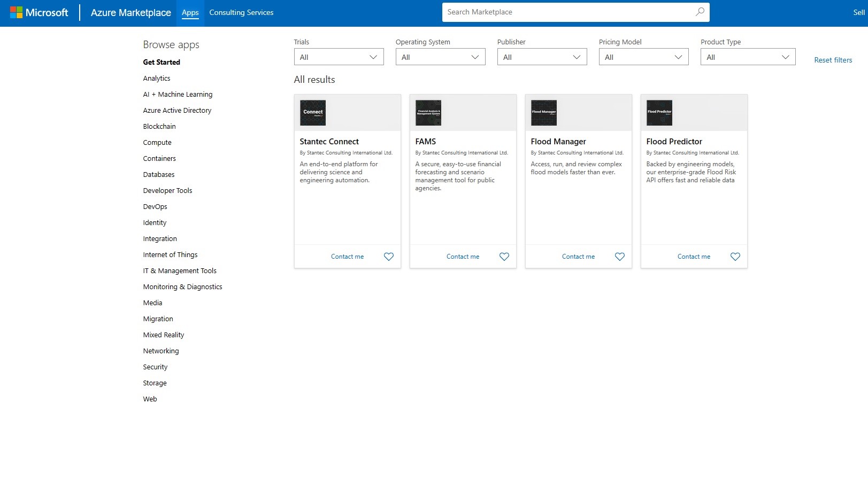Browse the Storage category

click(x=155, y=383)
